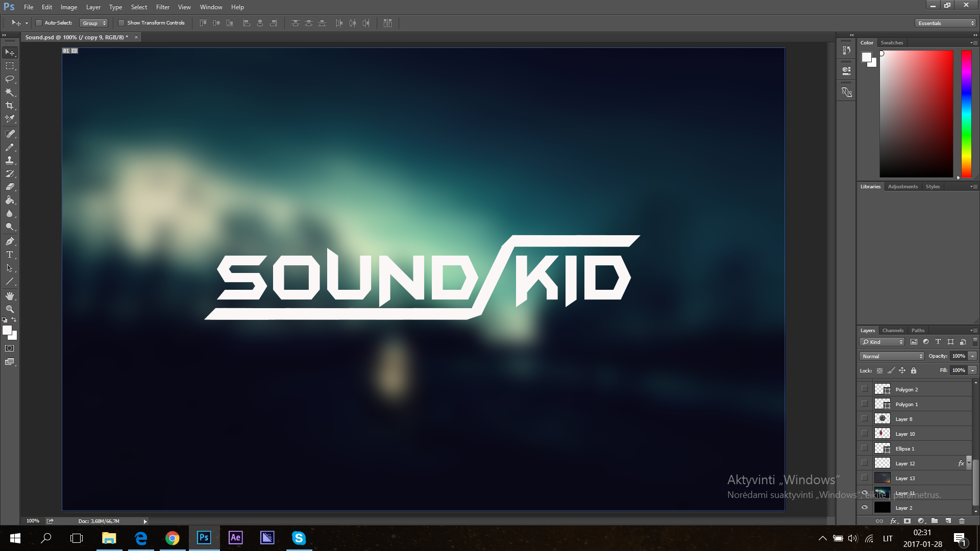Select the Horizontal Type tool
980x551 pixels.
click(10, 255)
